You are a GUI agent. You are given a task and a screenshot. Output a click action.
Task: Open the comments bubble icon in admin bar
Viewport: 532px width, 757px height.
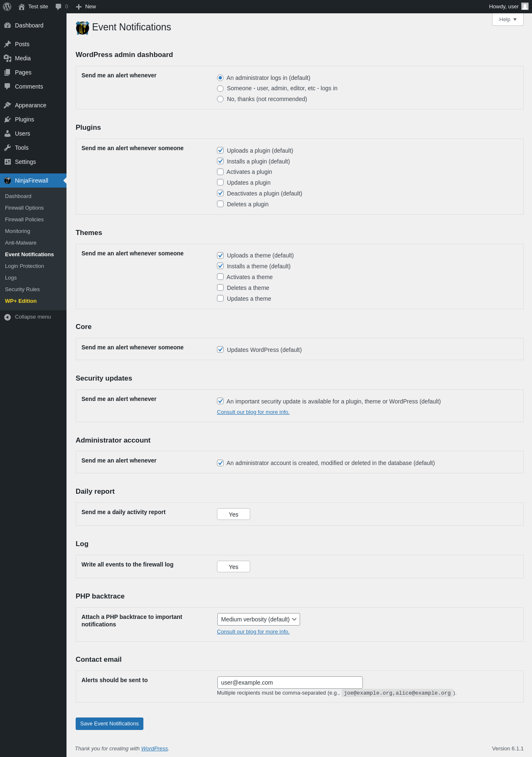59,7
